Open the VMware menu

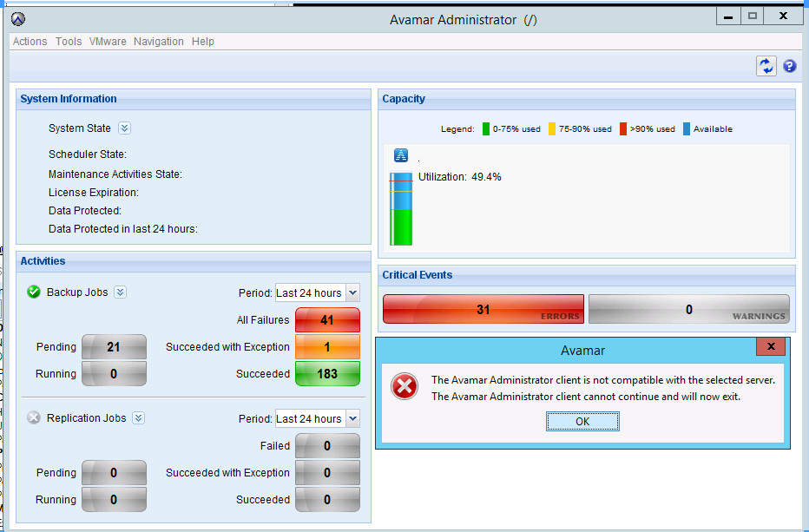coord(108,42)
